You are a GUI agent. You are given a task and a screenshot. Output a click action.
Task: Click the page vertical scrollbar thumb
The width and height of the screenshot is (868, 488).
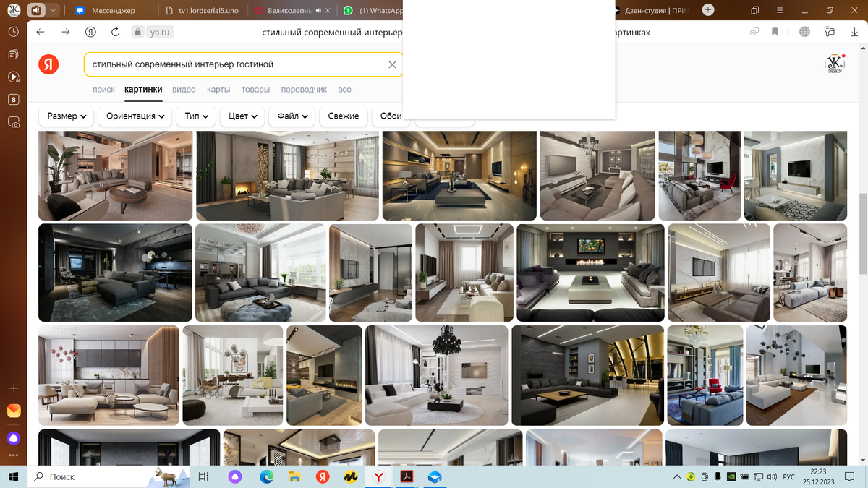tap(863, 234)
